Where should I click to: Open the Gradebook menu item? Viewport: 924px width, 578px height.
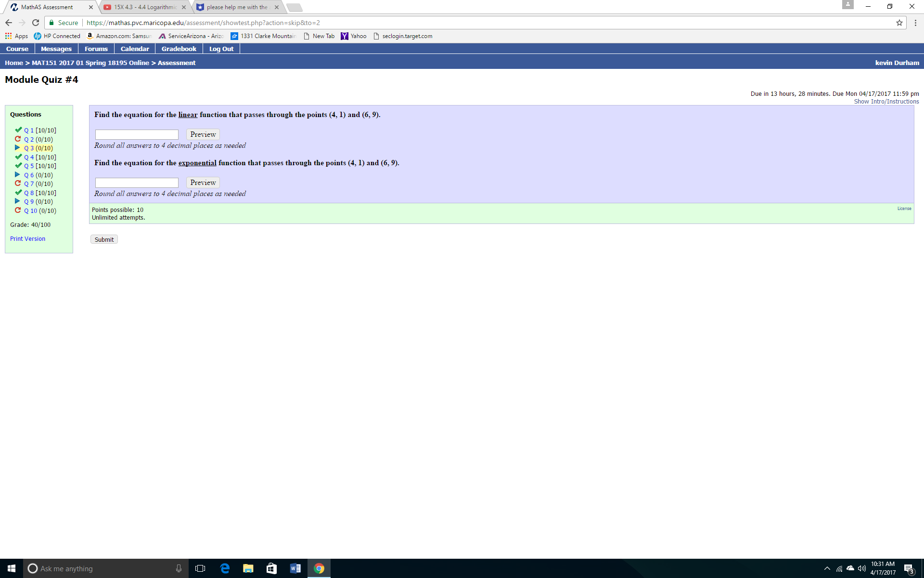click(x=179, y=48)
